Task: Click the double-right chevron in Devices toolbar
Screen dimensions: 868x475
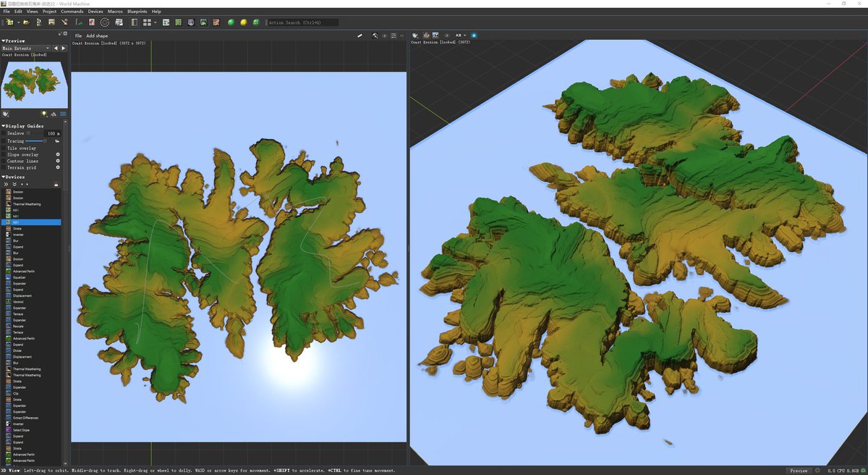Action: click(x=6, y=184)
